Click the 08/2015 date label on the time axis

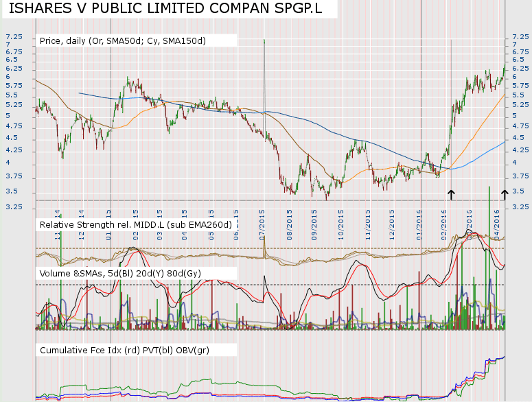[290, 225]
